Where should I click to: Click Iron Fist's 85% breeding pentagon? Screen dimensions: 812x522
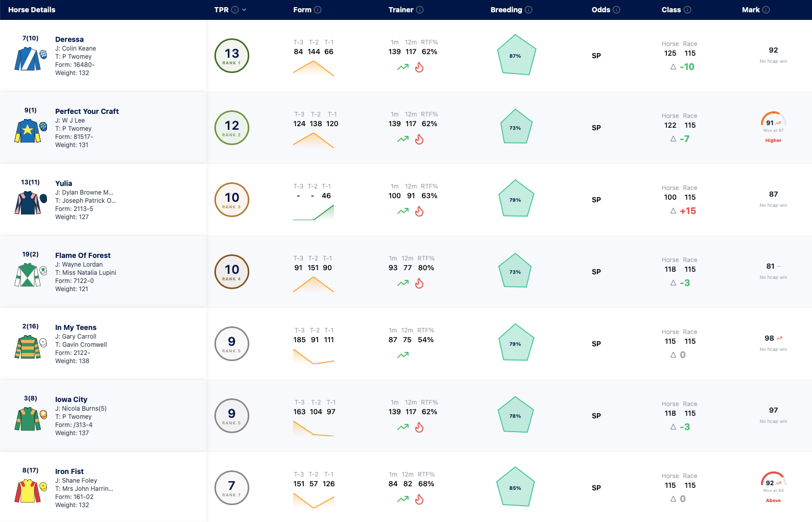click(515, 487)
